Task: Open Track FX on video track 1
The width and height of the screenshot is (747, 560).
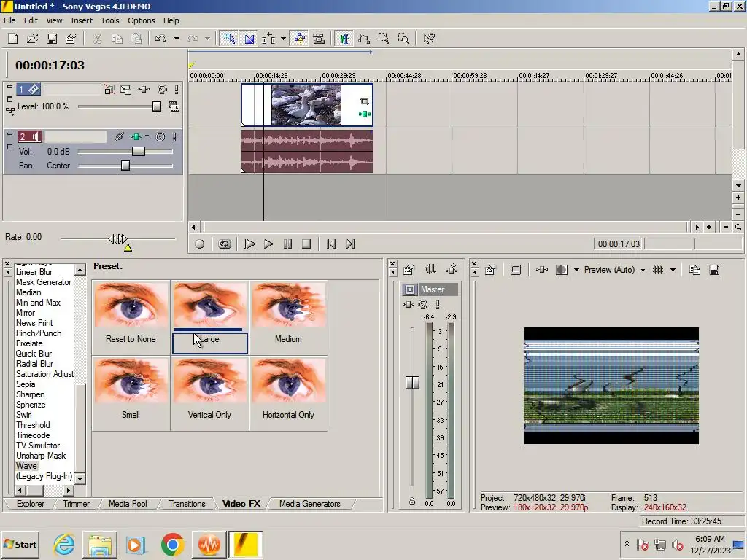Action: pos(144,90)
